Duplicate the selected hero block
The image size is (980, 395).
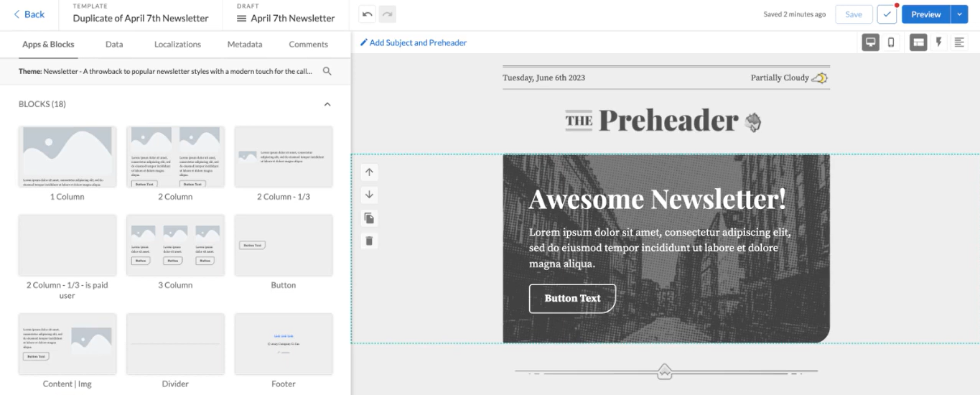[x=369, y=218]
